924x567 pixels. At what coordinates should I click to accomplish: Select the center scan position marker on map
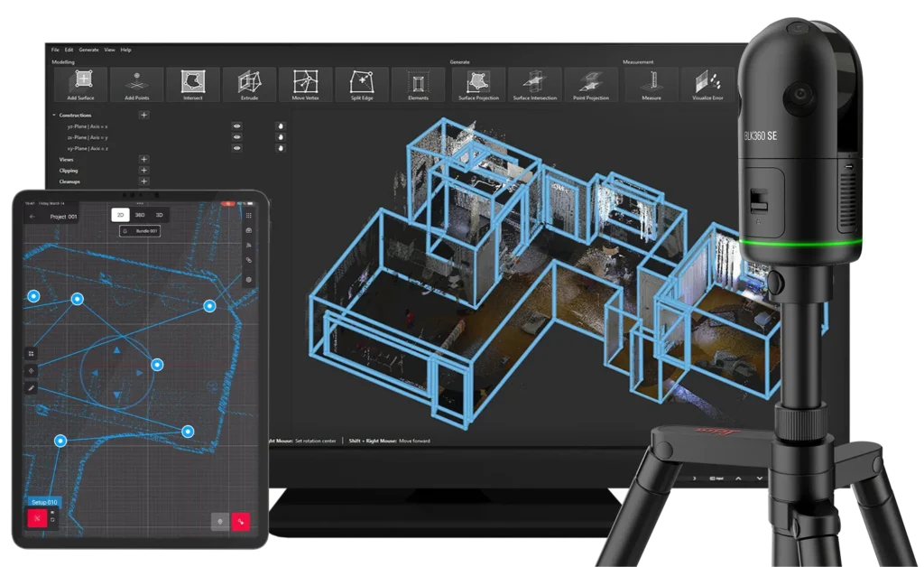click(x=157, y=365)
